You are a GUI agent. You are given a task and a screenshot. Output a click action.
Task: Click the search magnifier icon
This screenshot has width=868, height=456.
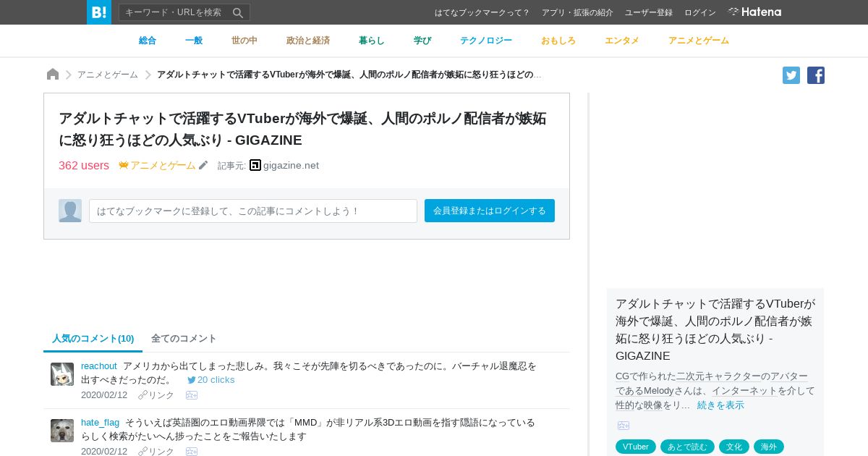click(x=238, y=12)
